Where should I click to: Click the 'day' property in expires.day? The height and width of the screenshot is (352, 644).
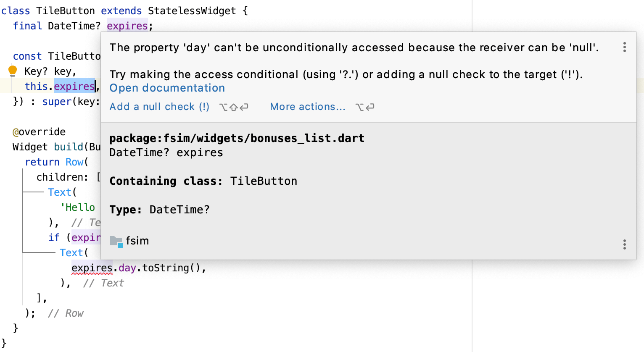coord(127,268)
